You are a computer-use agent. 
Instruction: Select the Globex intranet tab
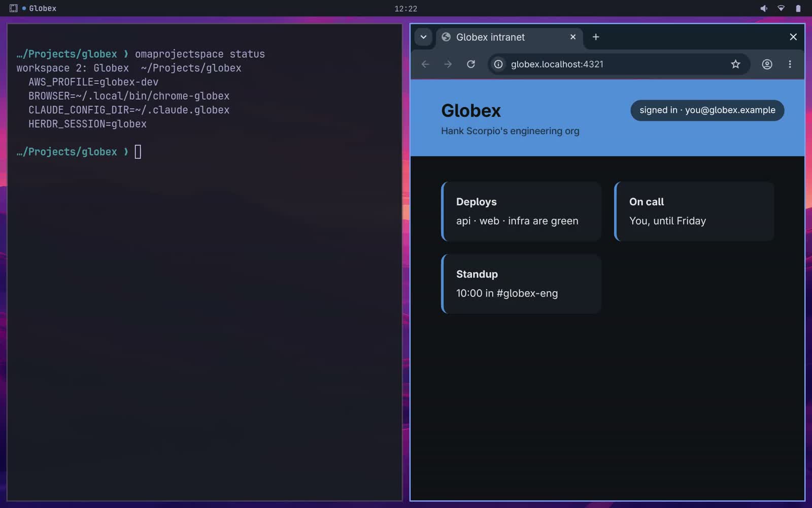tap(510, 37)
